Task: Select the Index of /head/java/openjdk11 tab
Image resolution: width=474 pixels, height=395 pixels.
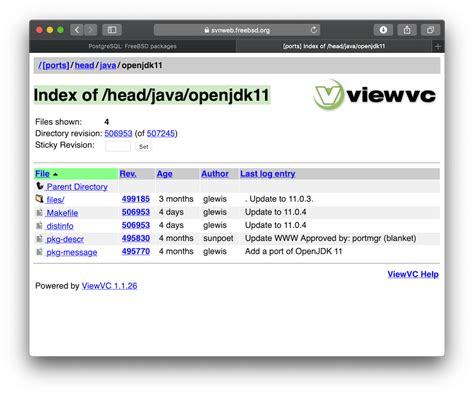Action: (x=334, y=46)
